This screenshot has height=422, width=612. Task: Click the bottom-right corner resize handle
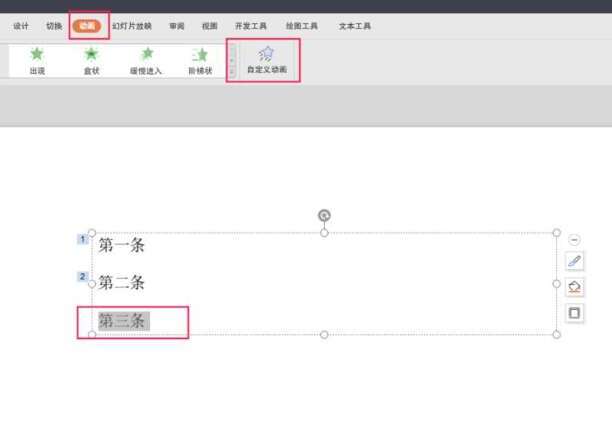(x=557, y=335)
